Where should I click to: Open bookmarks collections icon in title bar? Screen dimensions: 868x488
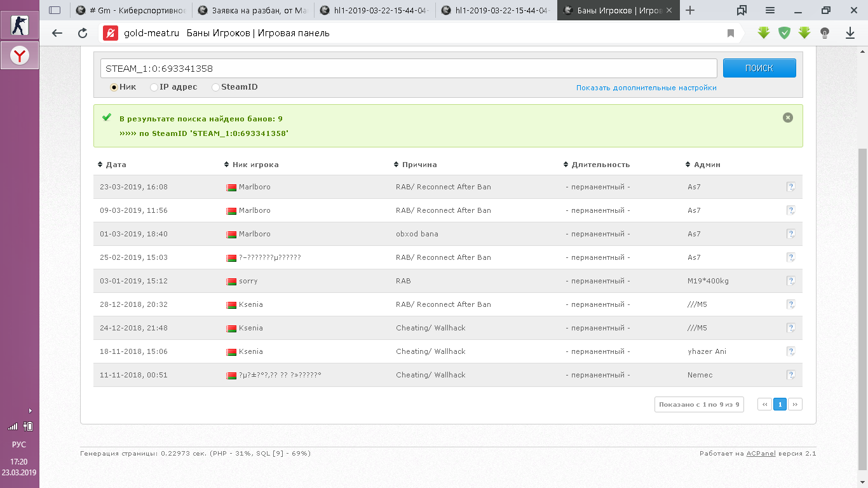pyautogui.click(x=742, y=10)
